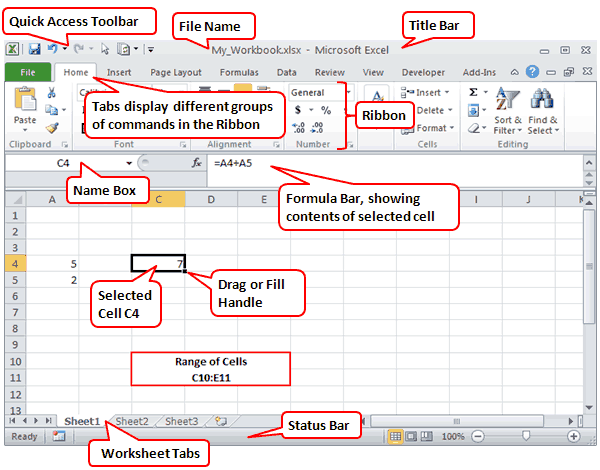Switch to the Page Layout tab

point(176,72)
